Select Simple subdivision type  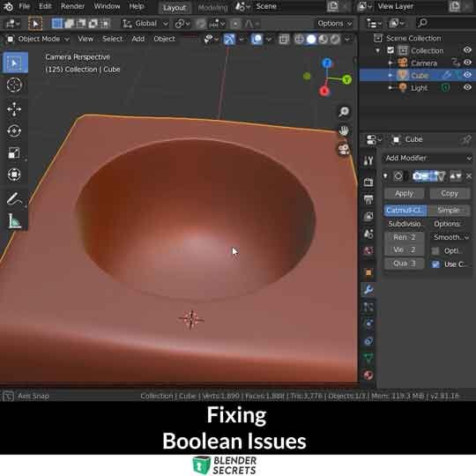449,210
